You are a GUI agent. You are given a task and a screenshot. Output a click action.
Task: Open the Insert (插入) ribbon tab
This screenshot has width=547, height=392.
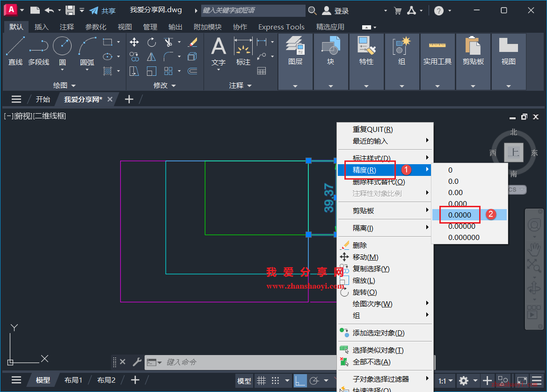(42, 27)
